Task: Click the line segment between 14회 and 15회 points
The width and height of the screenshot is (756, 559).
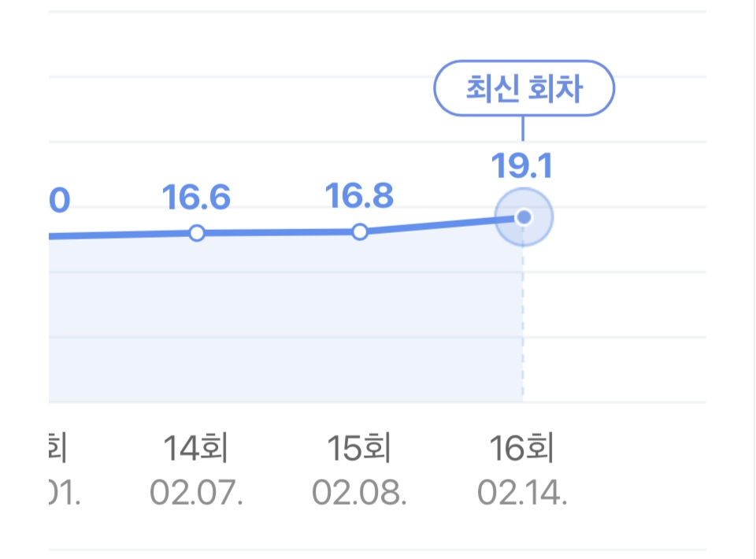Action: click(278, 232)
